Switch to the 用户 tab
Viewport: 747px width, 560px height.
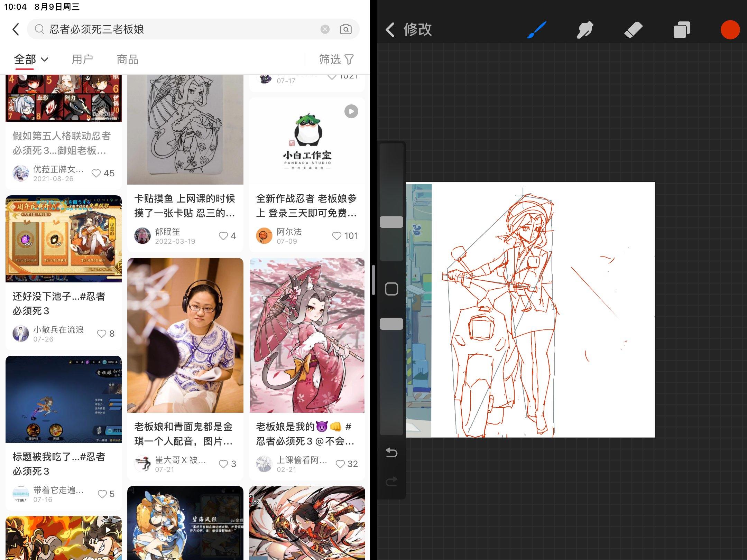[x=82, y=59]
